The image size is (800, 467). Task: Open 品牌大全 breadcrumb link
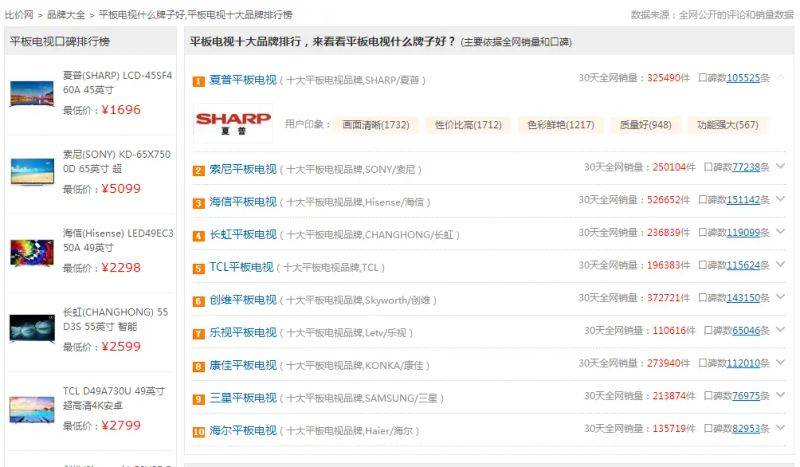[66, 15]
